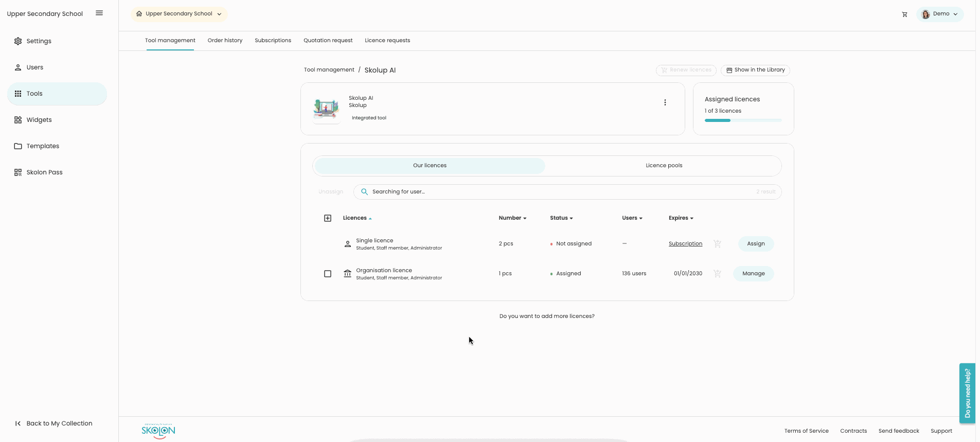Toggle the select-all box in the Licences header
The image size is (980, 442).
[x=328, y=218]
